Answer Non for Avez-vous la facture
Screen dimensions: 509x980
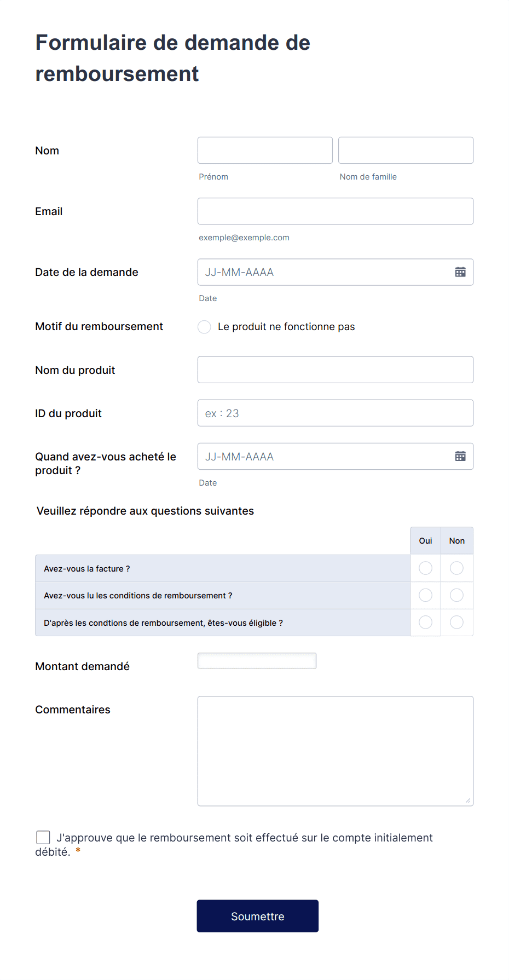456,568
